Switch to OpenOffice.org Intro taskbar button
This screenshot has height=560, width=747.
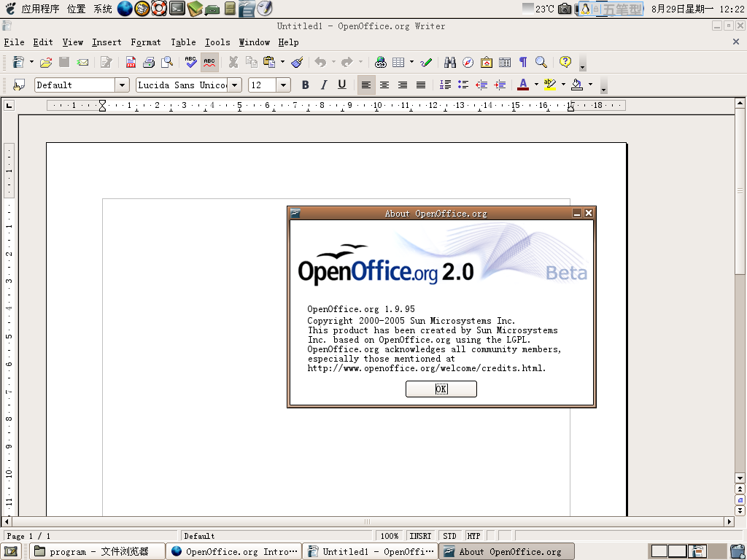pyautogui.click(x=234, y=551)
